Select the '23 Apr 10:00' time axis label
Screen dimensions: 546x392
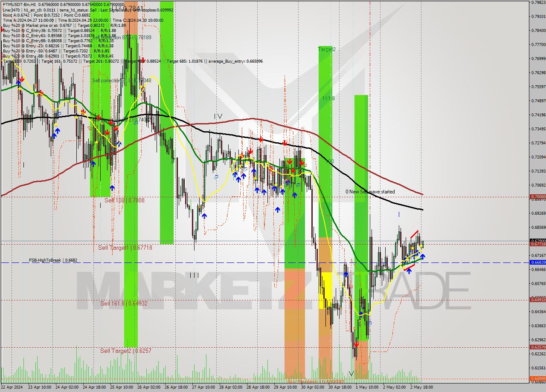coord(40,388)
